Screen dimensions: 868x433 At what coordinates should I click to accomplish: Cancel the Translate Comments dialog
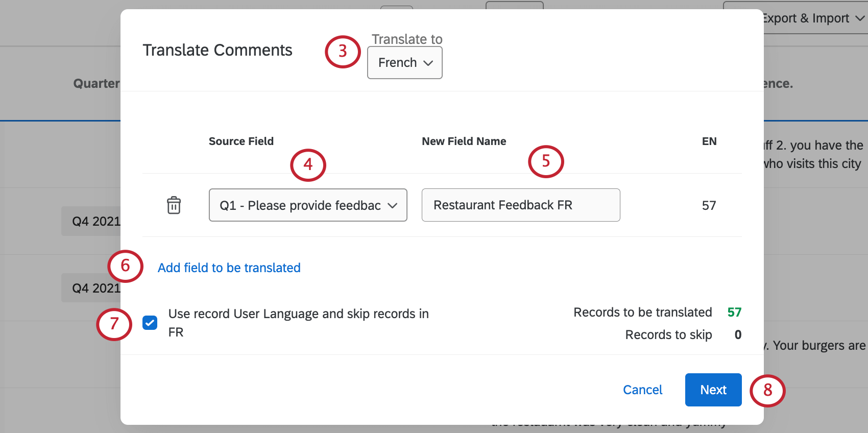coord(642,390)
